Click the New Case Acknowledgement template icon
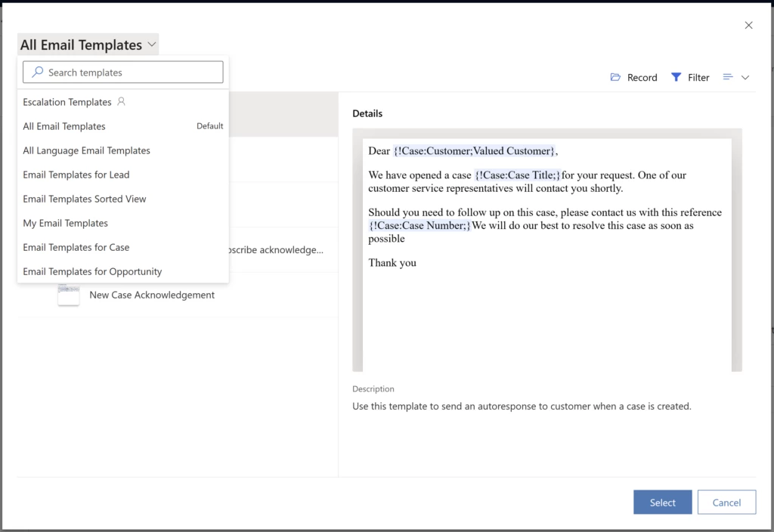The width and height of the screenshot is (774, 532). tap(68, 295)
